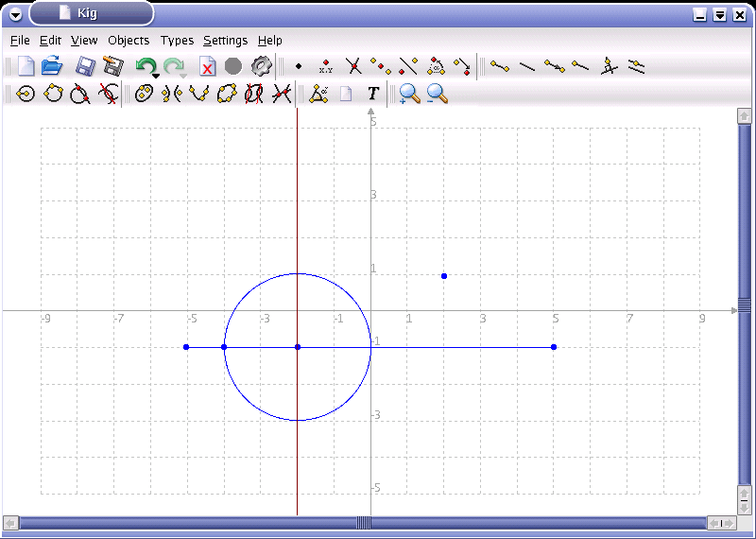
Task: Open the Settings menu
Action: (225, 41)
